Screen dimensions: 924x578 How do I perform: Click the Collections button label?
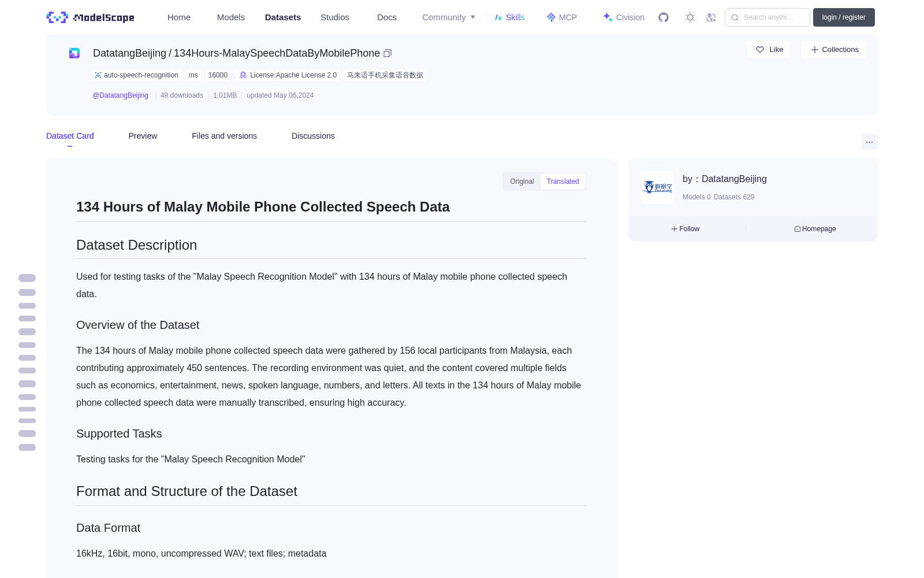(840, 50)
